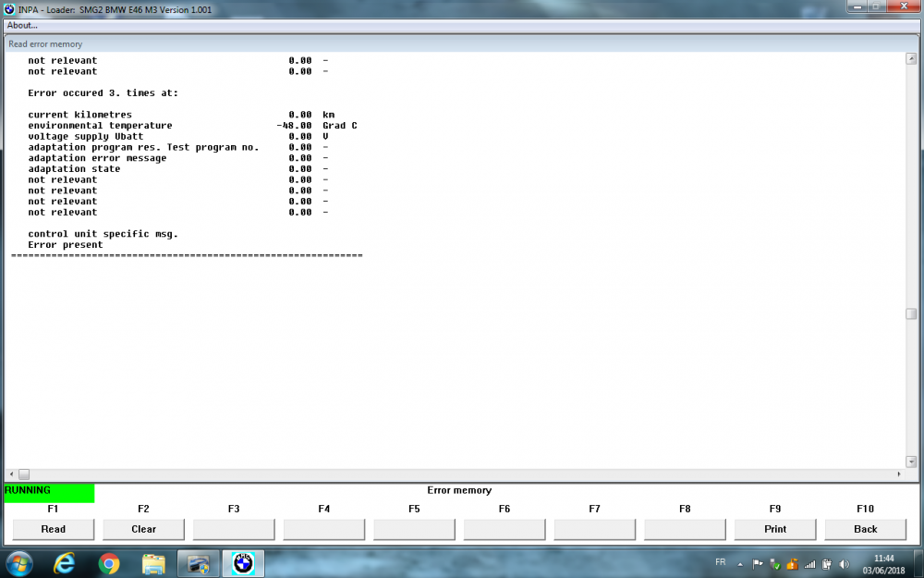
Task: Click the F10 Back button
Action: tap(865, 529)
